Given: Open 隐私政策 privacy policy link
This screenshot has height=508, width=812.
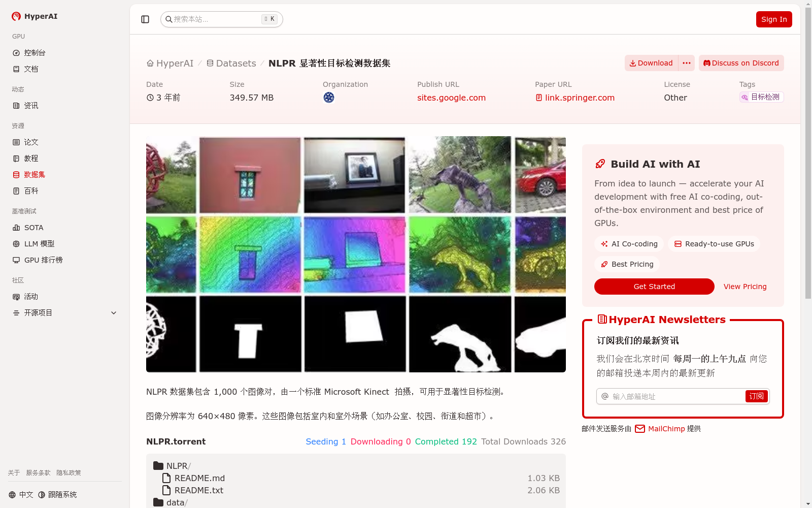Looking at the screenshot, I should (x=69, y=473).
